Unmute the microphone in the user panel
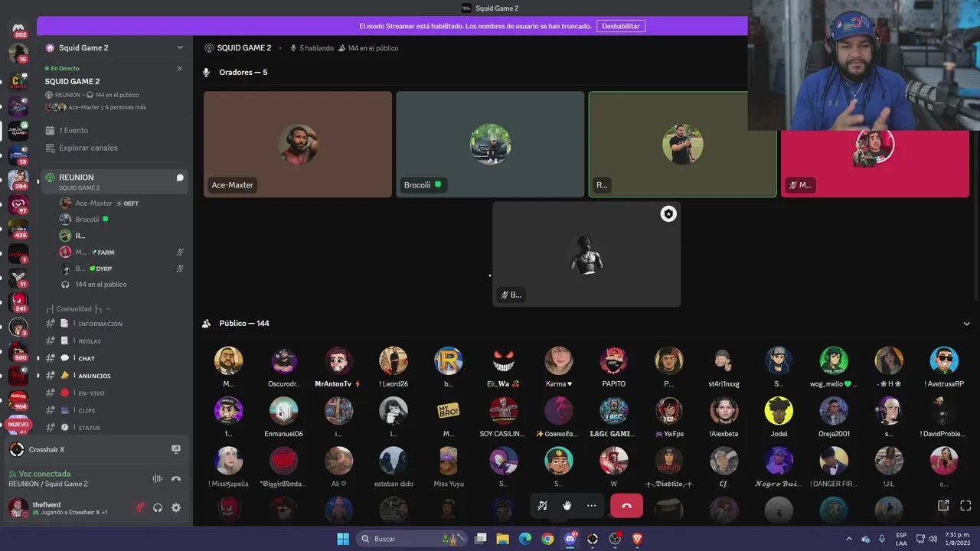The height and width of the screenshot is (551, 980). pos(140,507)
